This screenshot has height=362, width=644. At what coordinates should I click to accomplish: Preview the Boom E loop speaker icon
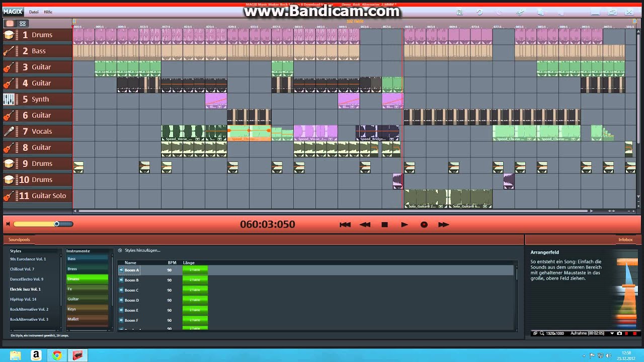[x=121, y=310]
